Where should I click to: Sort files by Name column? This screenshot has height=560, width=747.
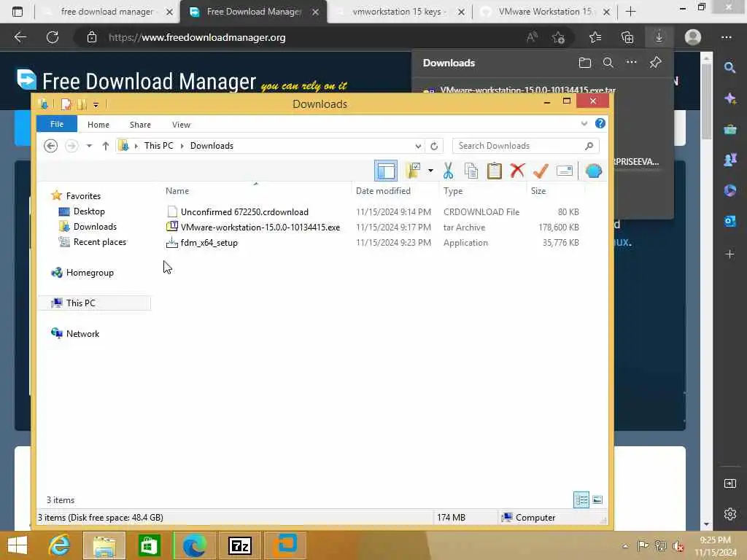177,191
